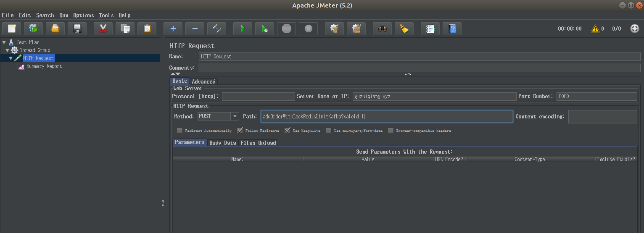Click the Shutdown test icon

coord(308,29)
